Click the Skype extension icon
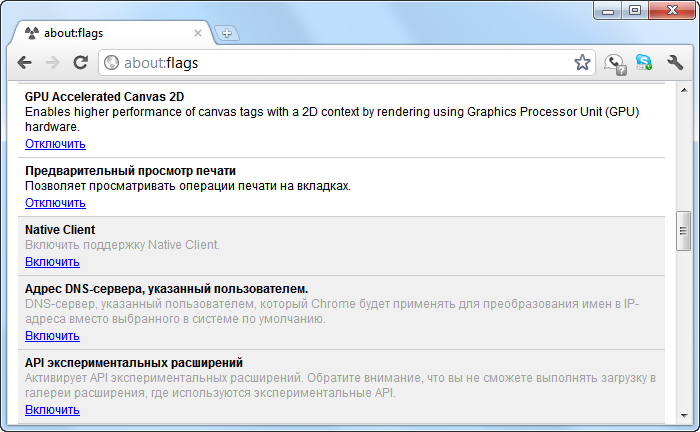This screenshot has width=700, height=432. pyautogui.click(x=644, y=63)
